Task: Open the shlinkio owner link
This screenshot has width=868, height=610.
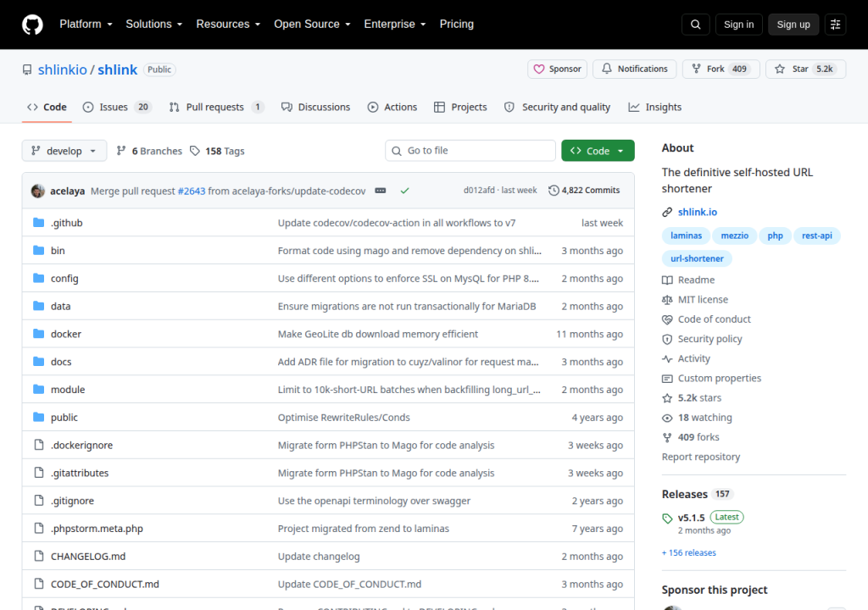Action: 63,69
